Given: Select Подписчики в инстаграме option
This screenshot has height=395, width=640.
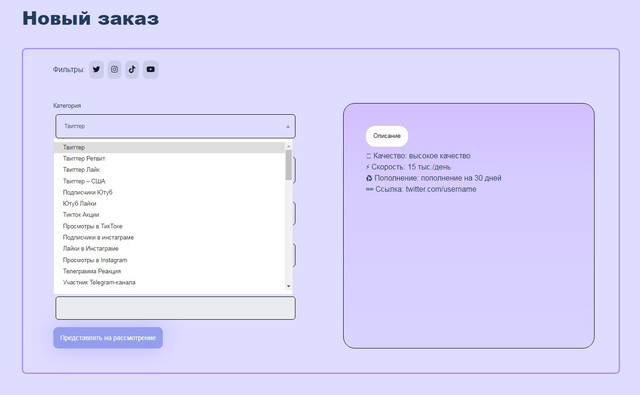Looking at the screenshot, I should coord(169,237).
